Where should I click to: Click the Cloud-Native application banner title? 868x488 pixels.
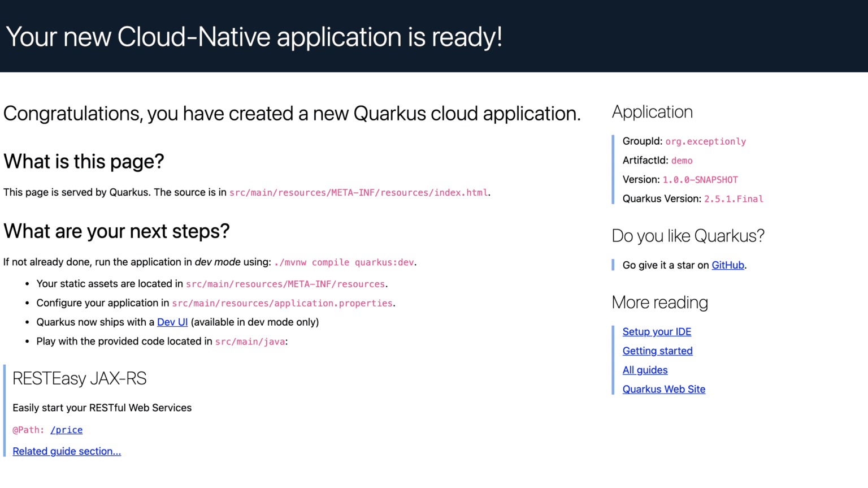pyautogui.click(x=254, y=36)
